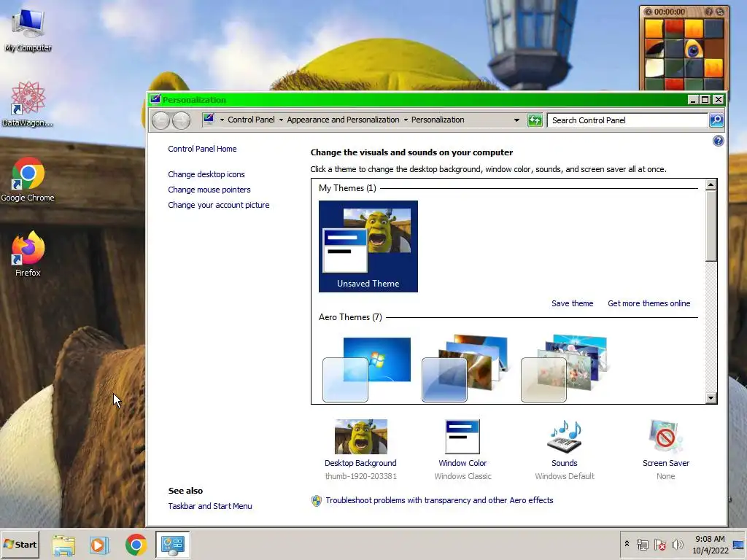747x560 pixels.
Task: Select the Unsaved Theme thumbnail
Action: (368, 246)
